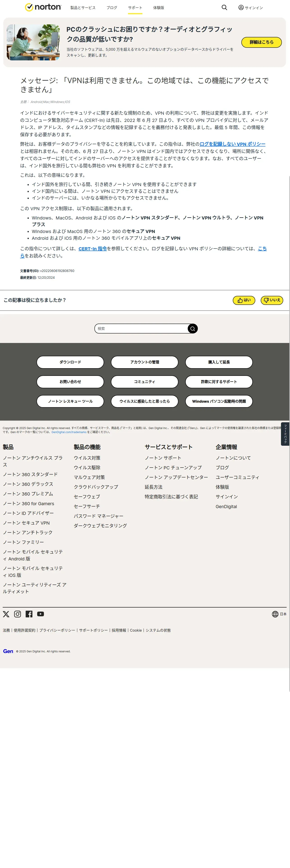Viewport: 290px width, 868px height.
Task: Open ノートン 360 プレミアム link
Action: 28,494
